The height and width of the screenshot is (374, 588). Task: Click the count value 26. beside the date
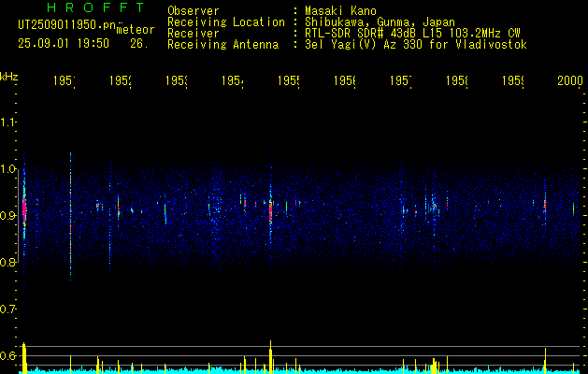[138, 44]
